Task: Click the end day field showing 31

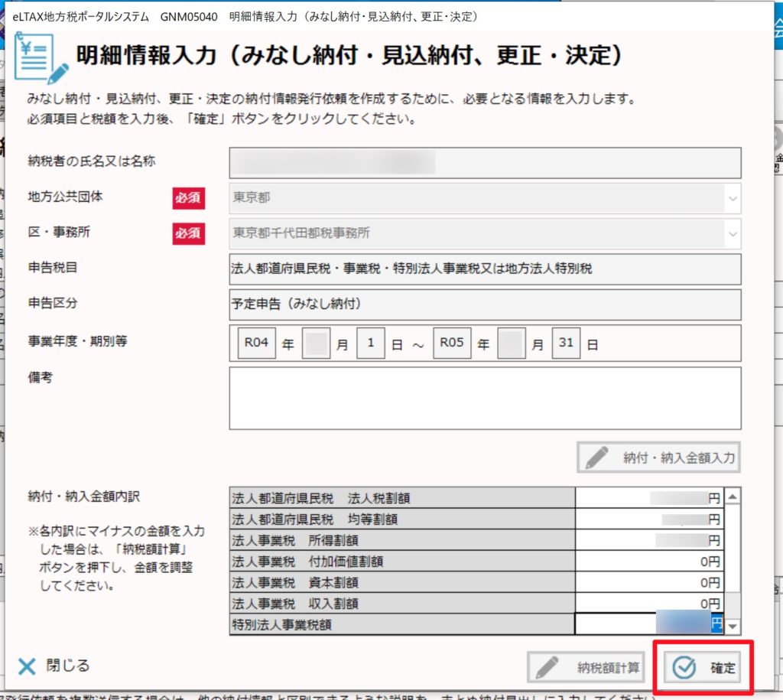Action: pyautogui.click(x=566, y=343)
